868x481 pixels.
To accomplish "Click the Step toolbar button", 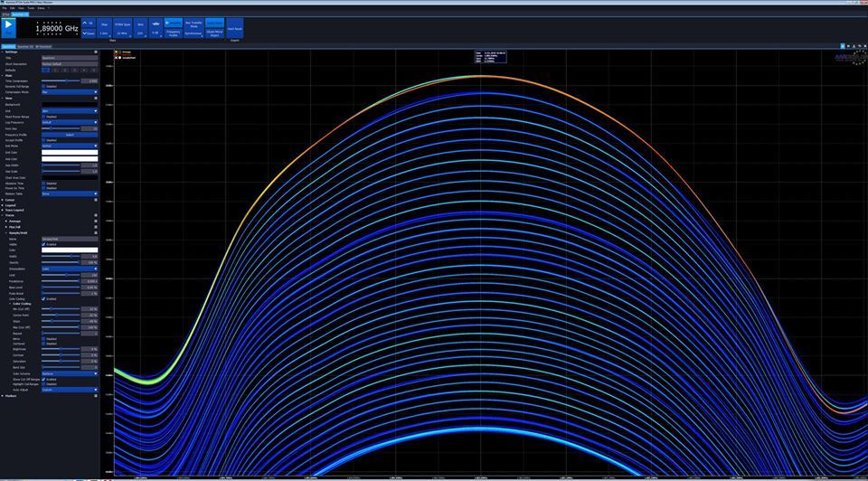I will pos(104,28).
